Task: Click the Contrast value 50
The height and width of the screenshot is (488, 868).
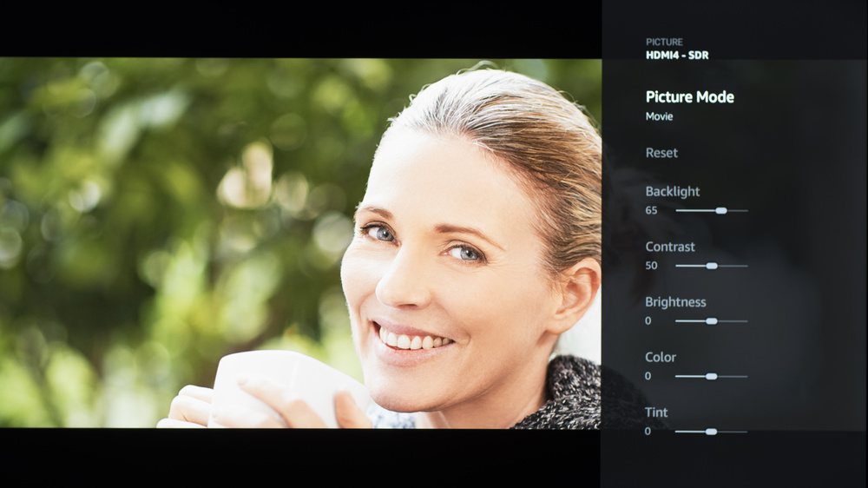Action: (x=651, y=266)
